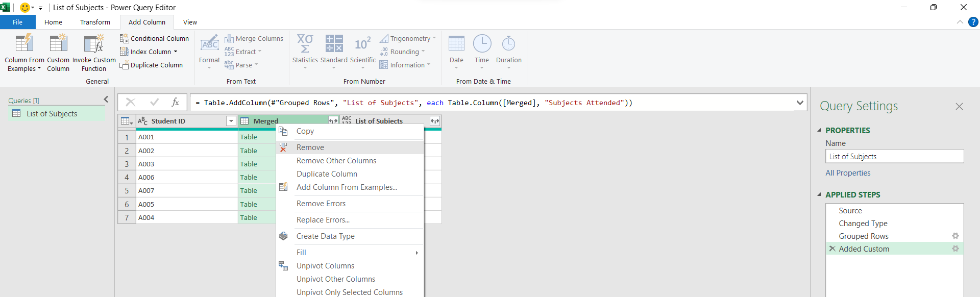Open Grouped Rows step settings gear
980x297 pixels.
(x=955, y=236)
